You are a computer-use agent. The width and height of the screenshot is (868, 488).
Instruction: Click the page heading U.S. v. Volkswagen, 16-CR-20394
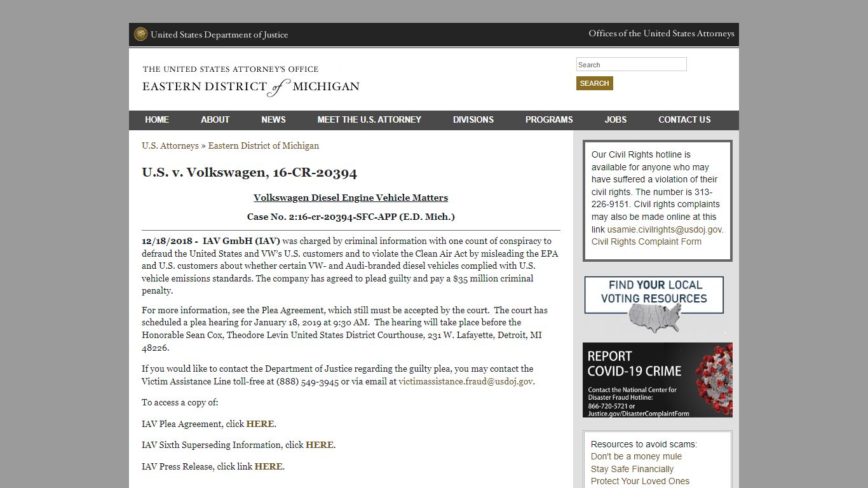[x=249, y=172]
